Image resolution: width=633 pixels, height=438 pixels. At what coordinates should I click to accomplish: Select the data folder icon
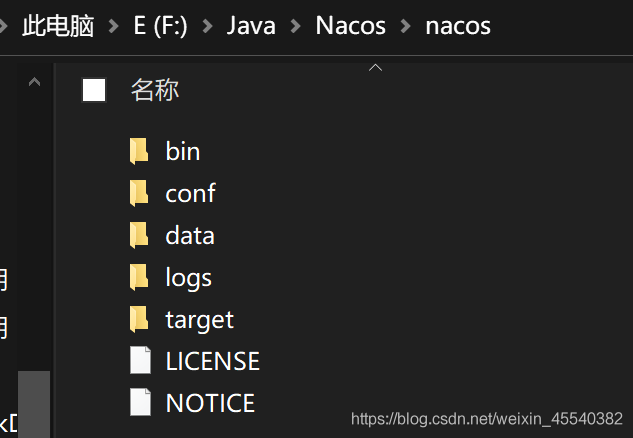click(139, 235)
